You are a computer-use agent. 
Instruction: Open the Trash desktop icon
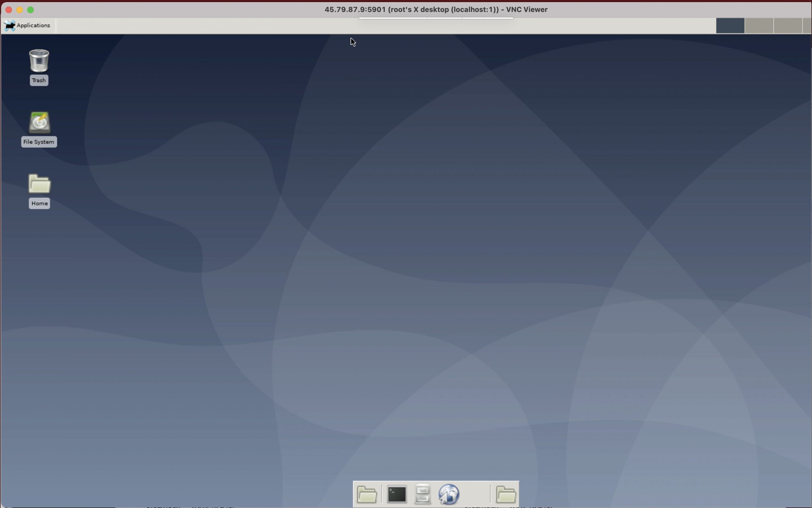tap(39, 67)
